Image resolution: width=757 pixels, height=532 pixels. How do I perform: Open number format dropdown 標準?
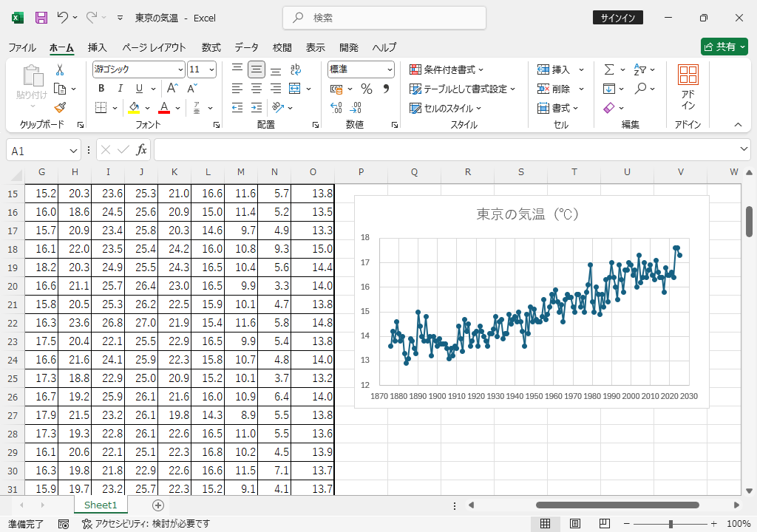[389, 70]
